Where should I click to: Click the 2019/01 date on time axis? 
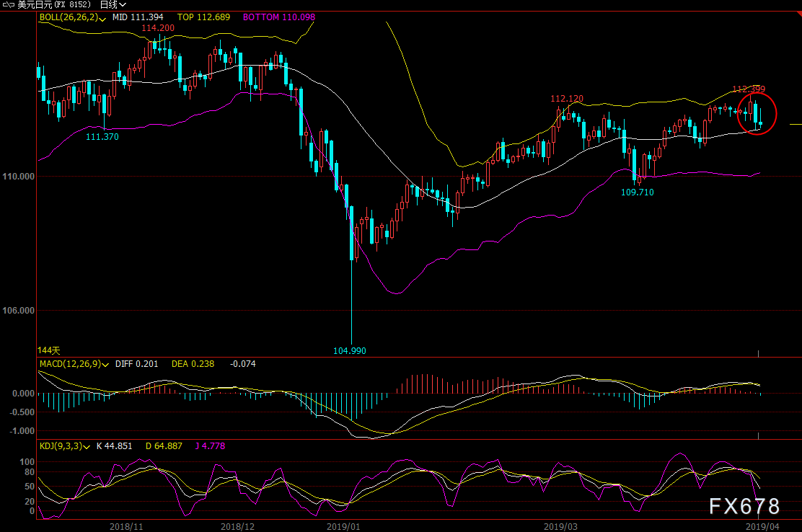(343, 526)
